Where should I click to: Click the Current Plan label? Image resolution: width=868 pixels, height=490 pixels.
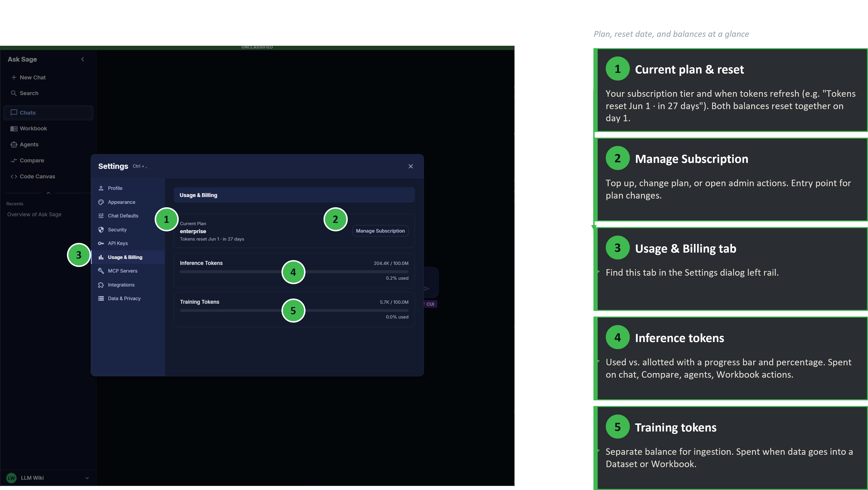[x=193, y=224]
